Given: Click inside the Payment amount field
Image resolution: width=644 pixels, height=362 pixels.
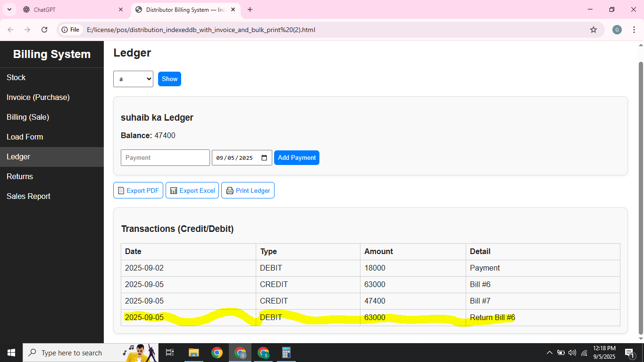Looking at the screenshot, I should [x=165, y=157].
